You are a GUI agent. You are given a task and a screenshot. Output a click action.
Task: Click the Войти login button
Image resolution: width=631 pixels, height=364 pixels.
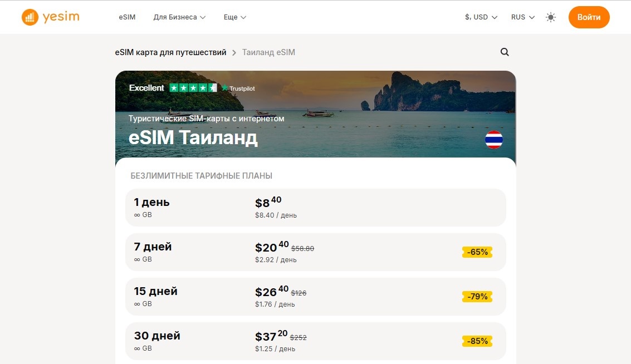(589, 17)
